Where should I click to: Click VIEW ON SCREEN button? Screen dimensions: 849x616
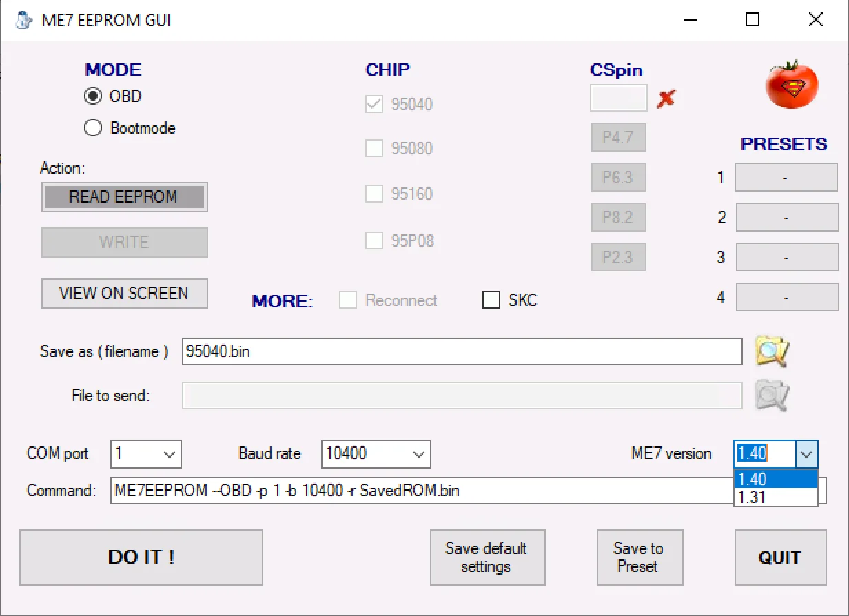(124, 294)
